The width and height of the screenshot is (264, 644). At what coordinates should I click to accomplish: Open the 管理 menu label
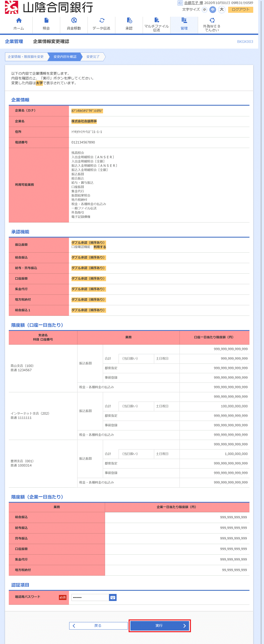click(184, 28)
